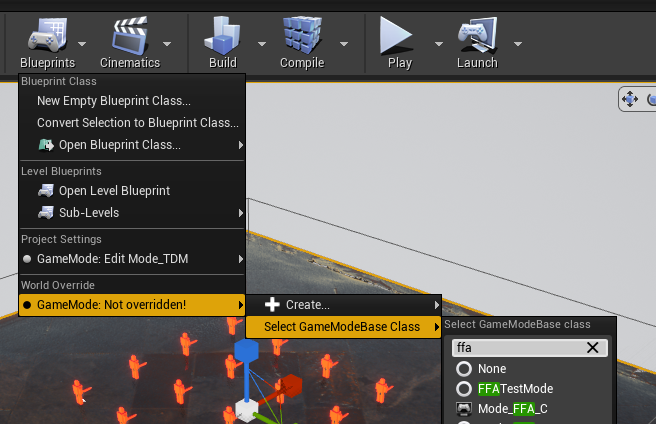Select the None game mode radio button

[464, 369]
